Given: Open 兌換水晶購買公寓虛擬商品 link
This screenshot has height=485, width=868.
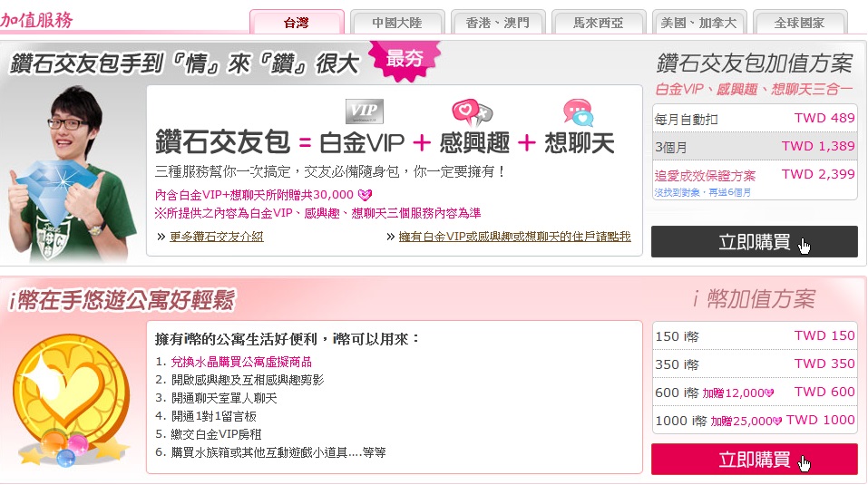Looking at the screenshot, I should 241,362.
